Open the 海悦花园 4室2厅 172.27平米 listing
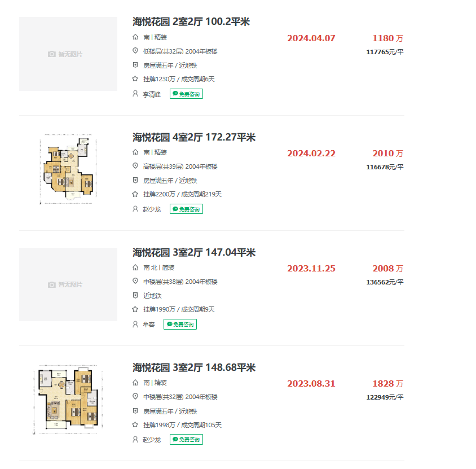 coord(192,137)
